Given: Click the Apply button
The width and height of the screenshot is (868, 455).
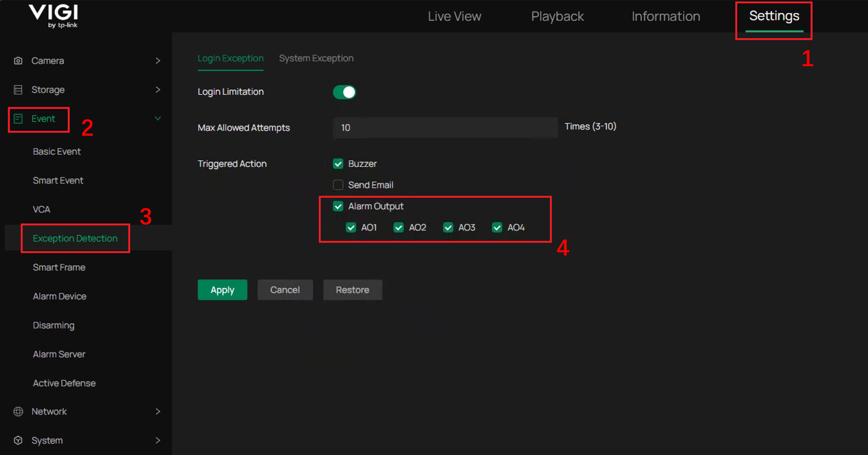Looking at the screenshot, I should 222,290.
